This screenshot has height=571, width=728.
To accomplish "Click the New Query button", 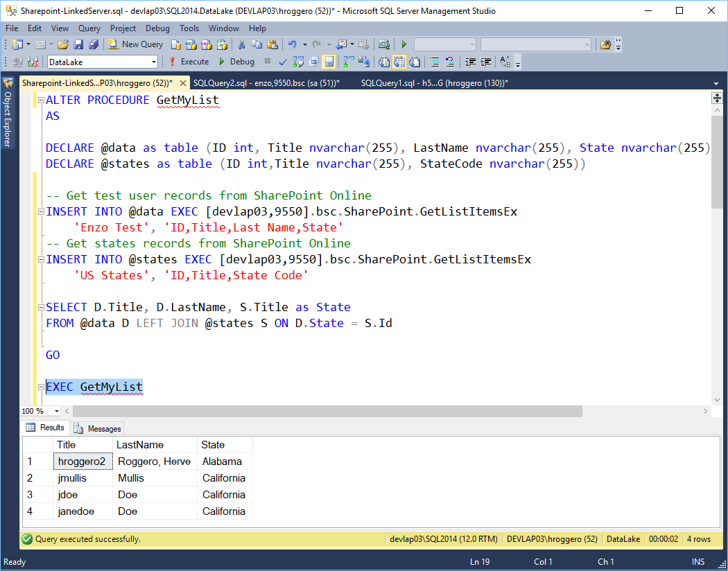I will tap(135, 44).
